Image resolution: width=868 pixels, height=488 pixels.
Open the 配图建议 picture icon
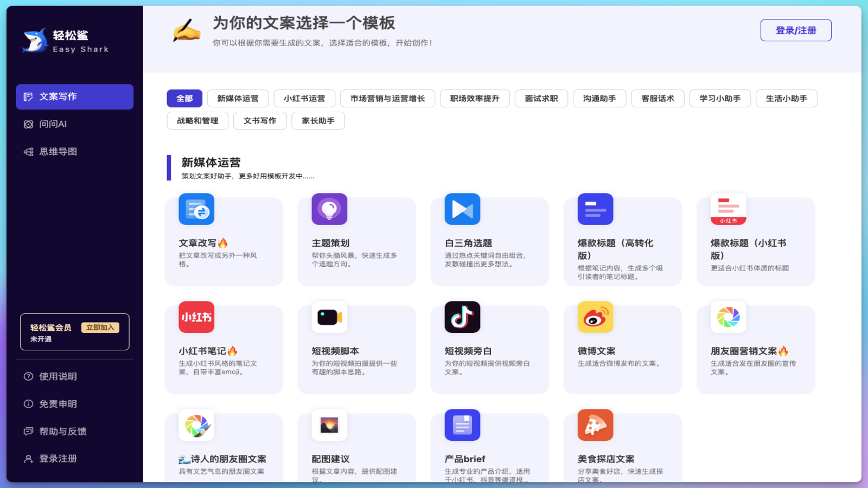(329, 425)
